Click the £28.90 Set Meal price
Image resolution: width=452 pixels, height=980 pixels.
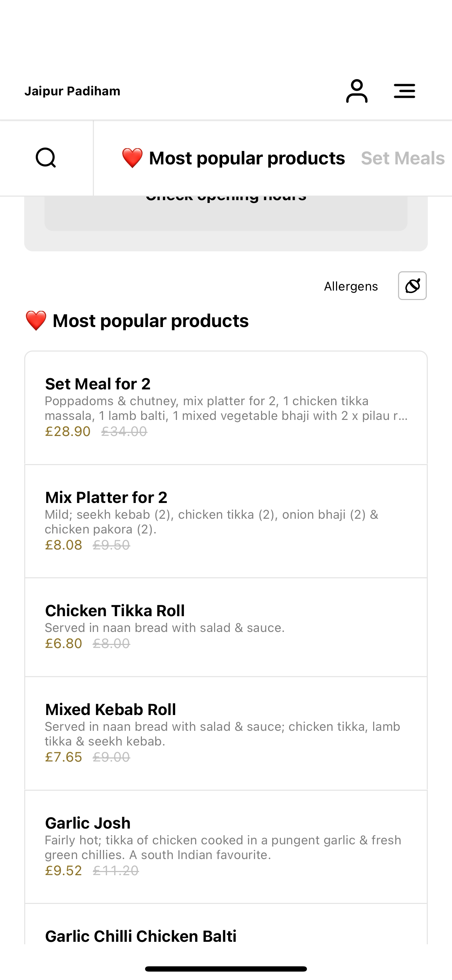pos(68,431)
